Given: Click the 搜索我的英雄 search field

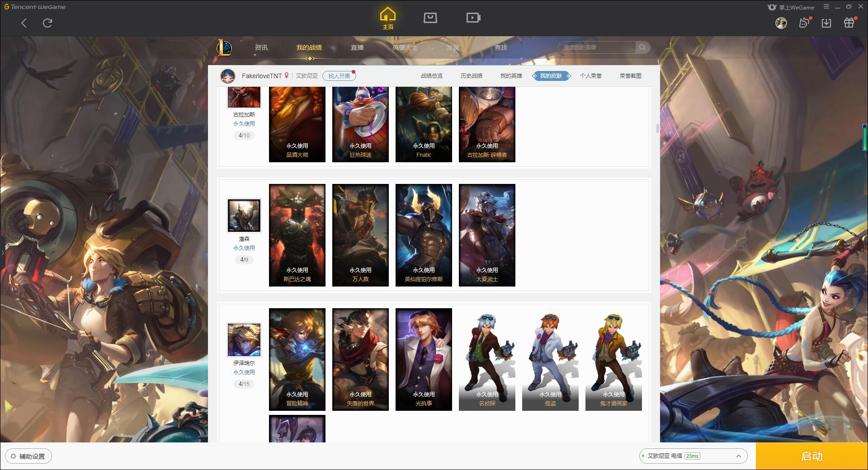Looking at the screenshot, I should pyautogui.click(x=598, y=47).
